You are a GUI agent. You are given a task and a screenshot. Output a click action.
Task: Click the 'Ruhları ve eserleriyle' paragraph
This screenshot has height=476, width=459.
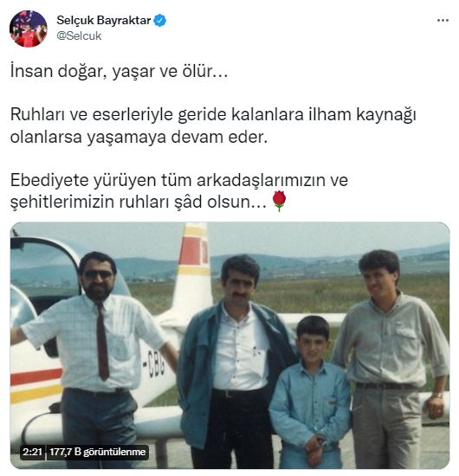point(213,125)
